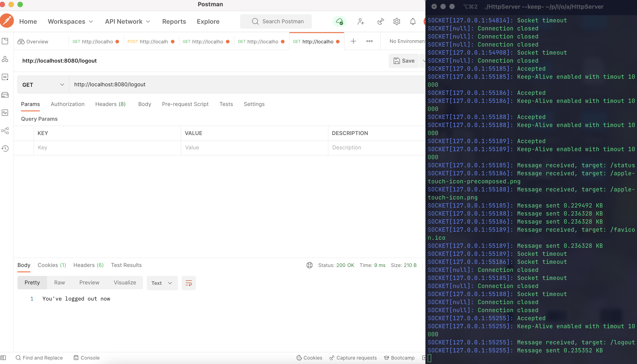Open the response Cookies (1) tab
This screenshot has height=364, width=637.
[x=52, y=265]
